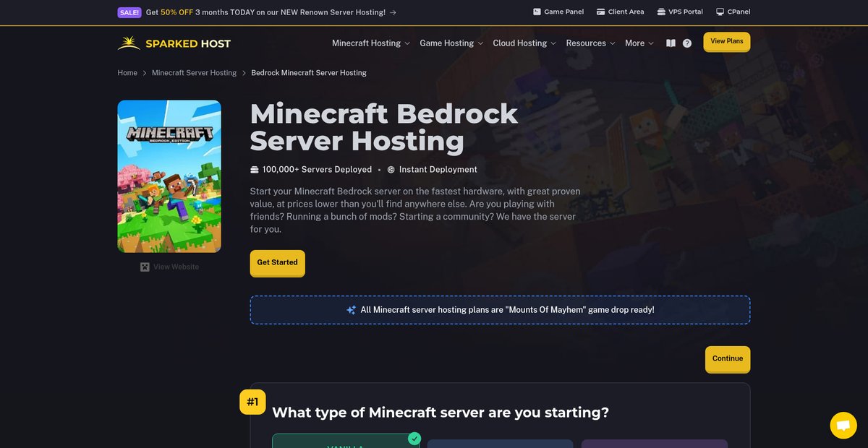Expand the Game Hosting dropdown menu
868x448 pixels.
(451, 43)
